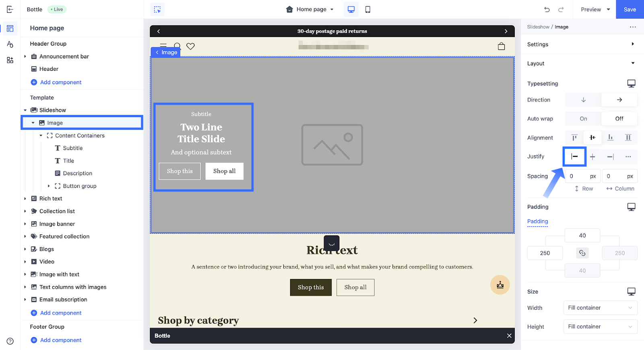Add component under Template
644x350 pixels.
coord(56,313)
